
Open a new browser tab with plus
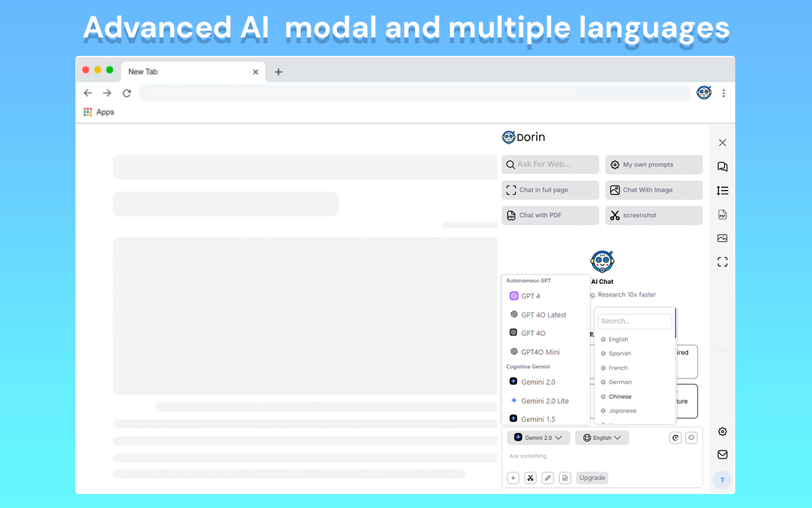click(x=278, y=72)
